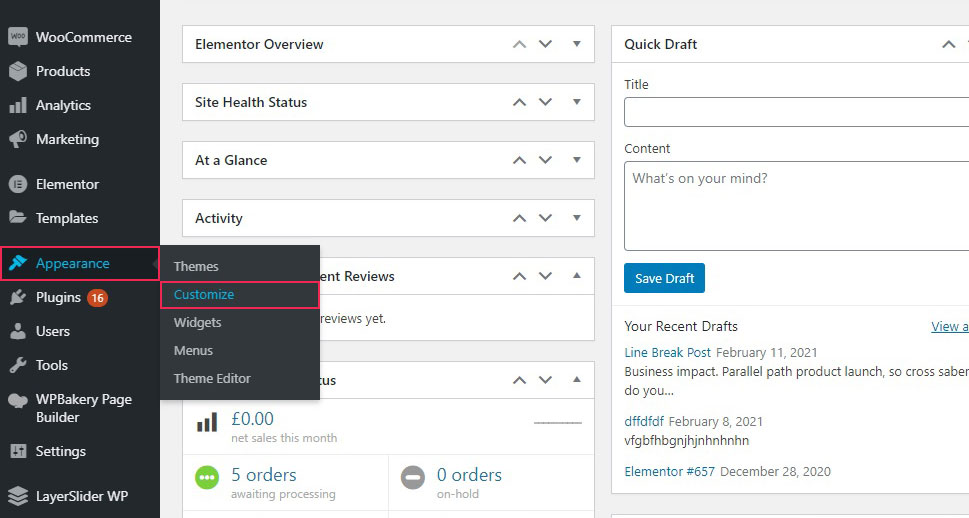This screenshot has width=969, height=518.
Task: Click the Users person icon
Action: [18, 331]
